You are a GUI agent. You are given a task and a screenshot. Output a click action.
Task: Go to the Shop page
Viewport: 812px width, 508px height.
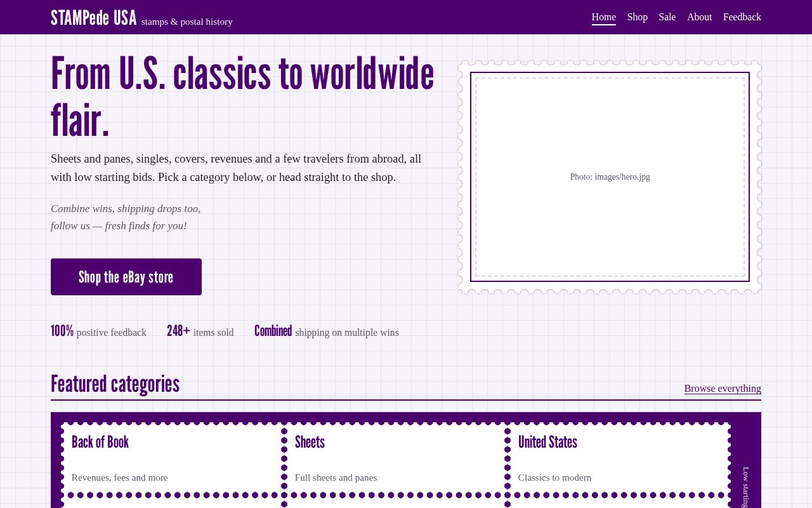pos(637,17)
